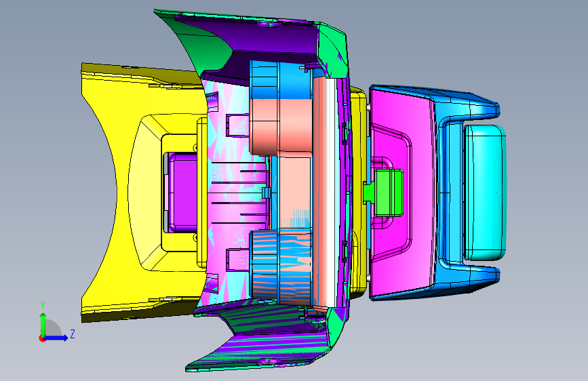588x381 pixels.
Task: Select the blue outer bracket on the right
Action: (x=450, y=192)
